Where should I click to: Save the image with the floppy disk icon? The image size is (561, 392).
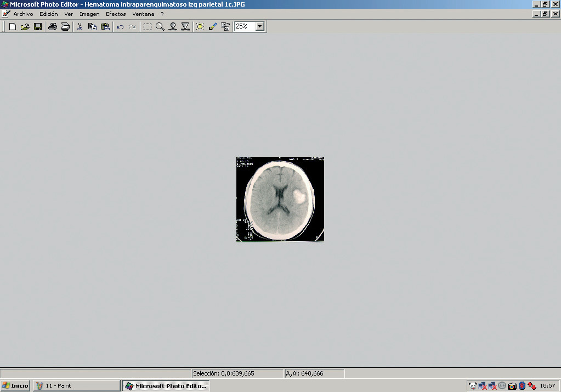[x=38, y=26]
